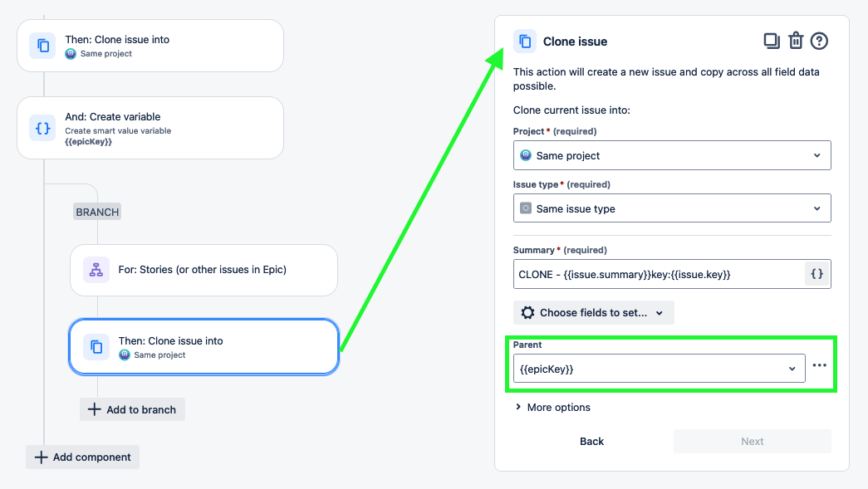The height and width of the screenshot is (489, 868).
Task: Click inside the Summary text field
Action: pyautogui.click(x=656, y=273)
